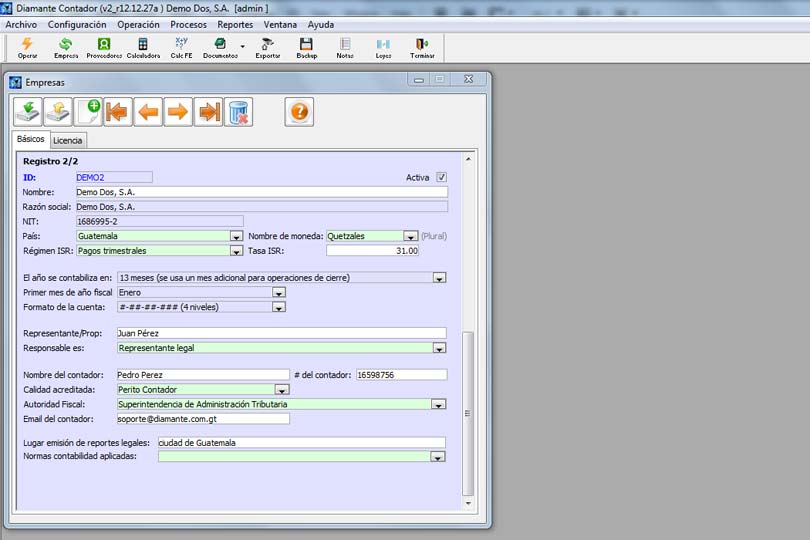The image size is (810, 540).
Task: Open the Configuración menu
Action: point(77,25)
